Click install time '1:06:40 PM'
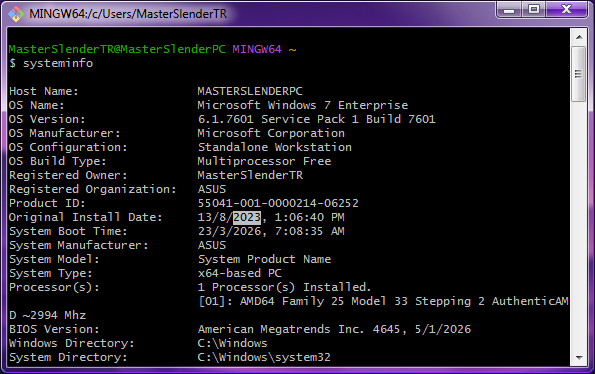Image resolution: width=595 pixels, height=374 pixels. 310,217
